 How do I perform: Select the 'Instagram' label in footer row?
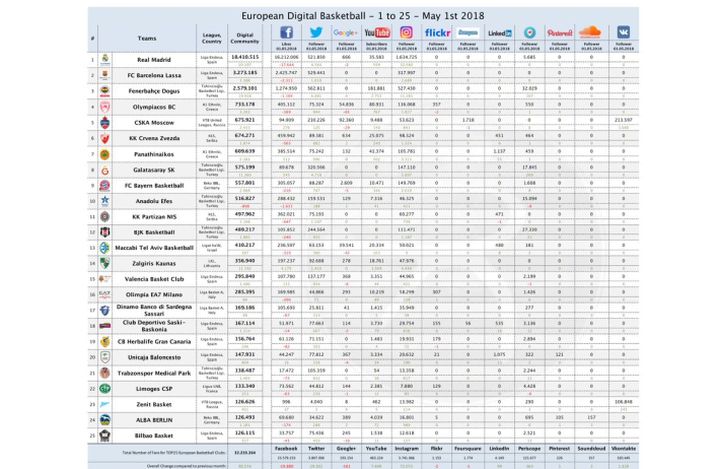click(x=406, y=448)
